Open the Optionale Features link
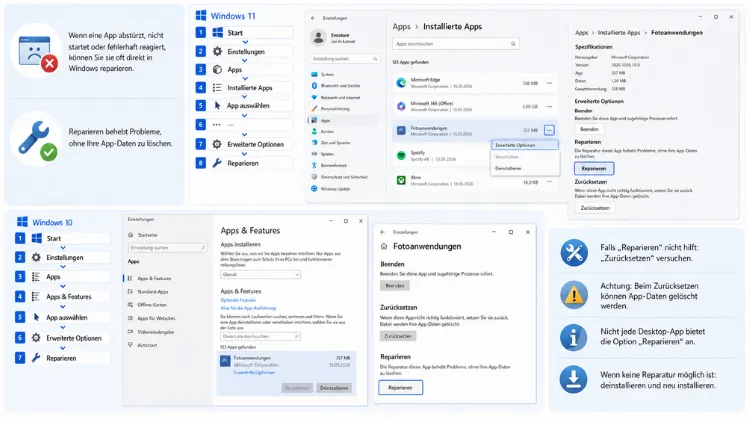The image size is (750, 422). pyautogui.click(x=238, y=300)
